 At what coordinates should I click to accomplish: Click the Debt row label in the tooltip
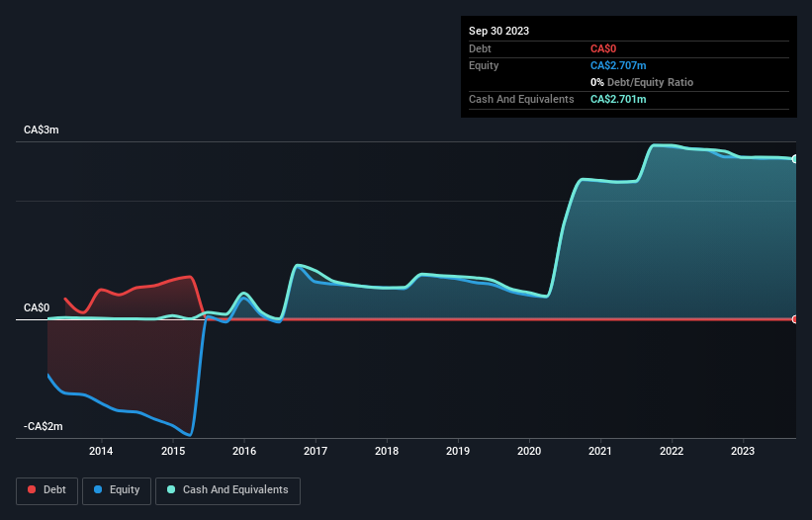pyautogui.click(x=480, y=48)
